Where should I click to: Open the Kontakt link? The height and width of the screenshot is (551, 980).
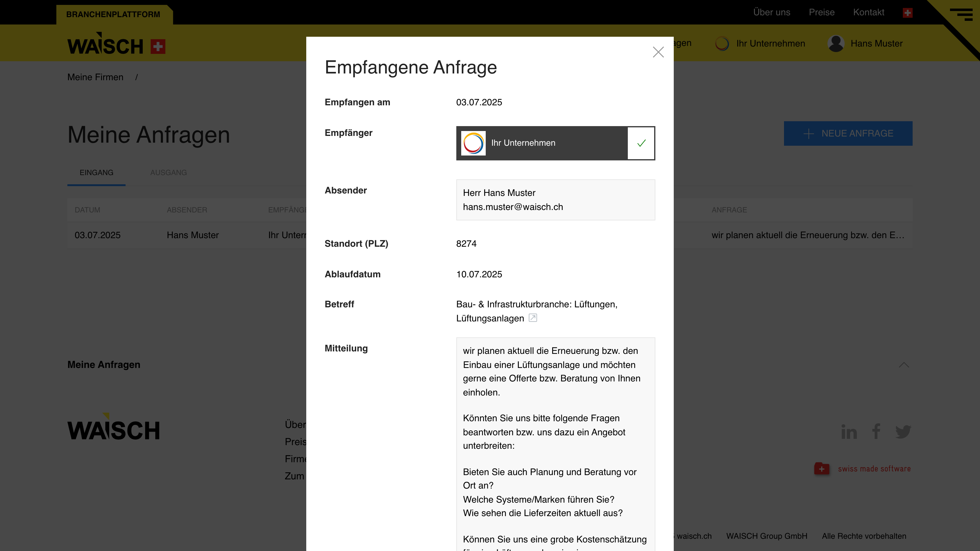click(x=869, y=12)
